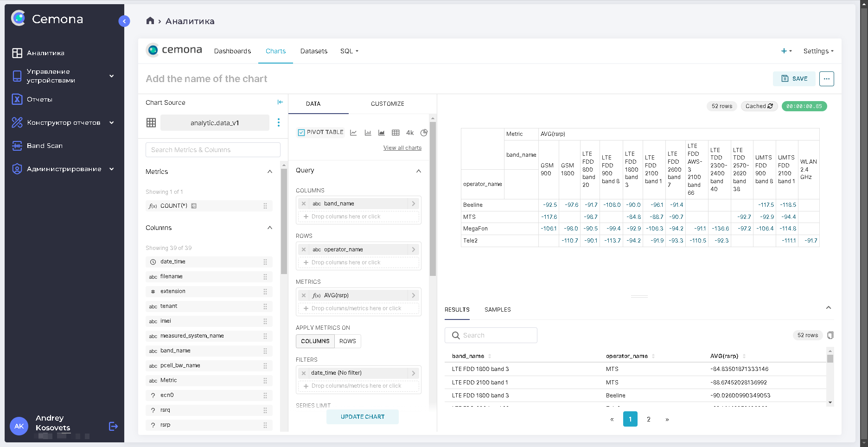
Task: Apply metrics on COLUMNS
Action: [315, 341]
